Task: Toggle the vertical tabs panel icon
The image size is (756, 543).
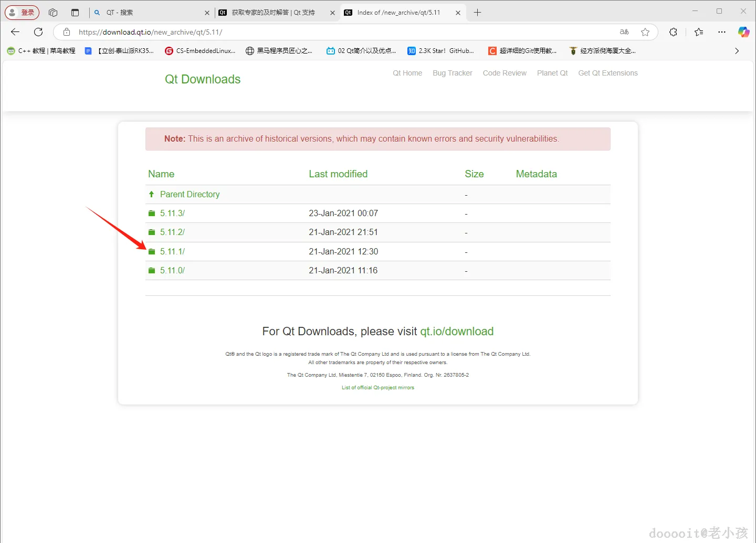Action: (75, 13)
